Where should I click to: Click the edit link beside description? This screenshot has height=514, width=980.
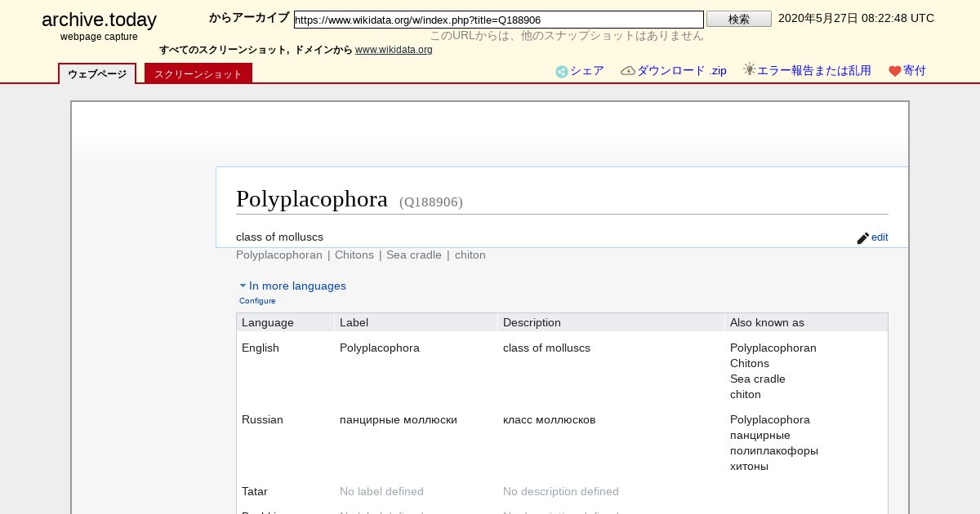click(x=880, y=237)
